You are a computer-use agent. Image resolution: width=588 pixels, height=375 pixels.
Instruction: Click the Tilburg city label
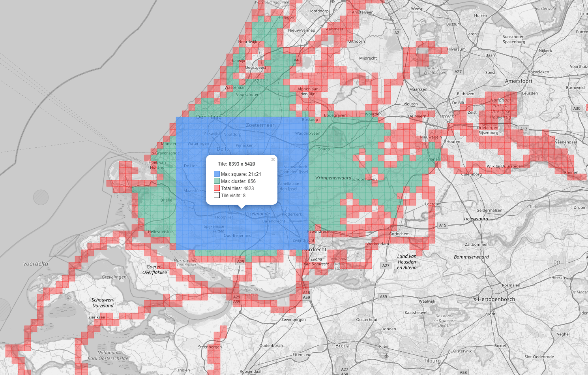pos(432,361)
